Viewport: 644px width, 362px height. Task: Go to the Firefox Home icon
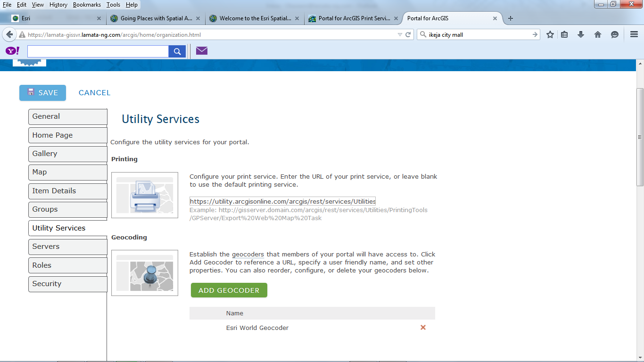tap(598, 34)
